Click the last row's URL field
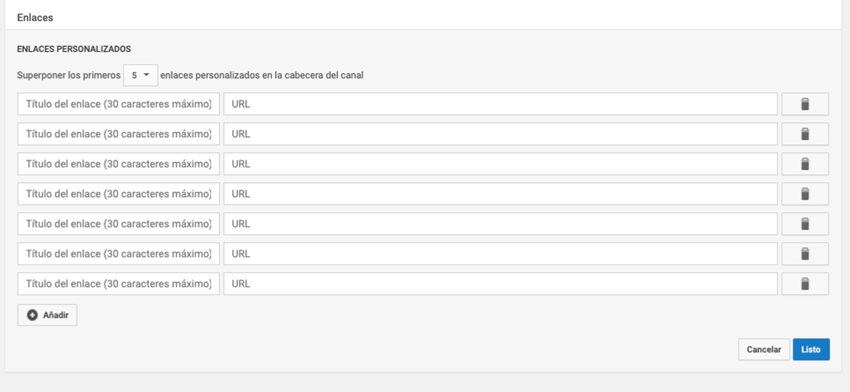850x392 pixels. coord(501,284)
